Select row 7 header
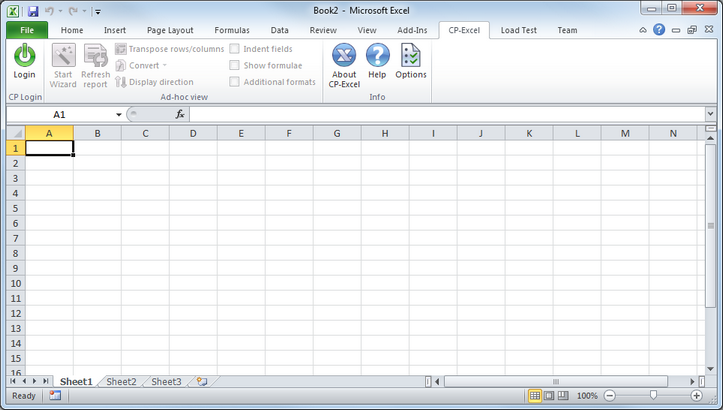This screenshot has width=723, height=410. coord(16,238)
